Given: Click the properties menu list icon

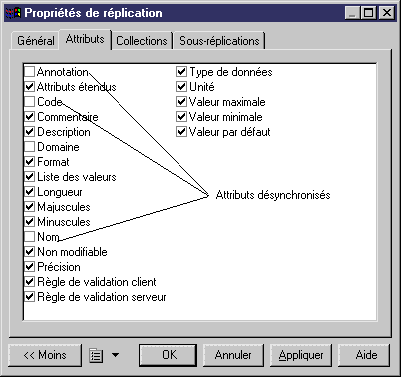Looking at the screenshot, I should (x=96, y=355).
